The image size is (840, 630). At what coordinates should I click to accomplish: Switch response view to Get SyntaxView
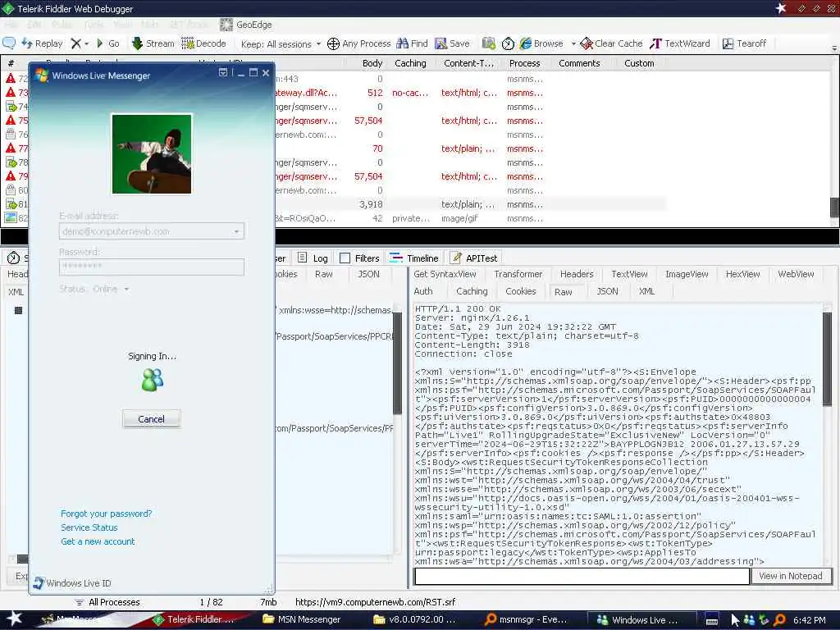(x=445, y=274)
